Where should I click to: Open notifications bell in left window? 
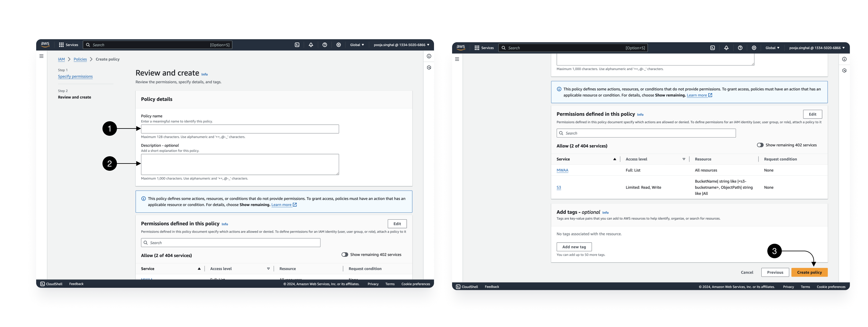pos(311,45)
